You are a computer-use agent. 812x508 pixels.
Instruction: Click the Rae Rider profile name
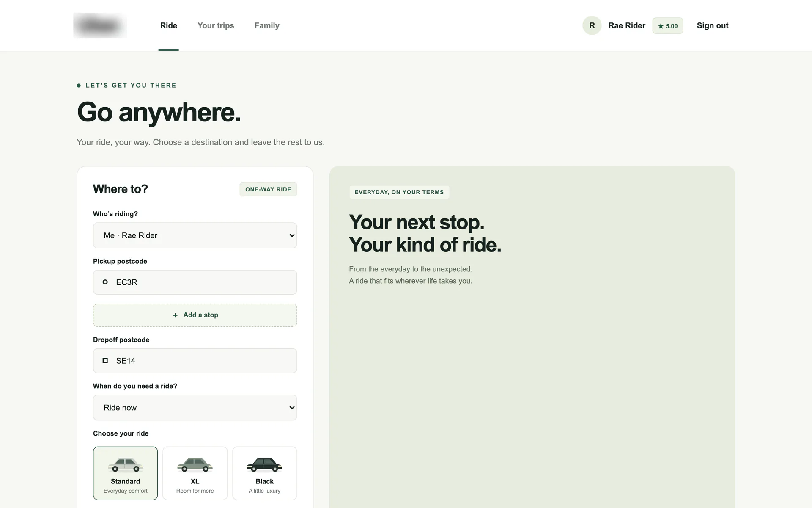(x=627, y=25)
